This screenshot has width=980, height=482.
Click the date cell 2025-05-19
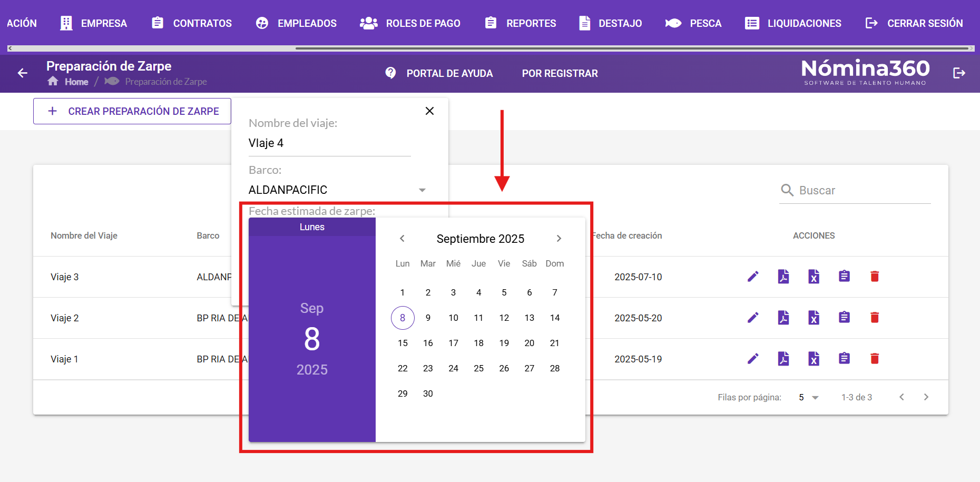(638, 359)
